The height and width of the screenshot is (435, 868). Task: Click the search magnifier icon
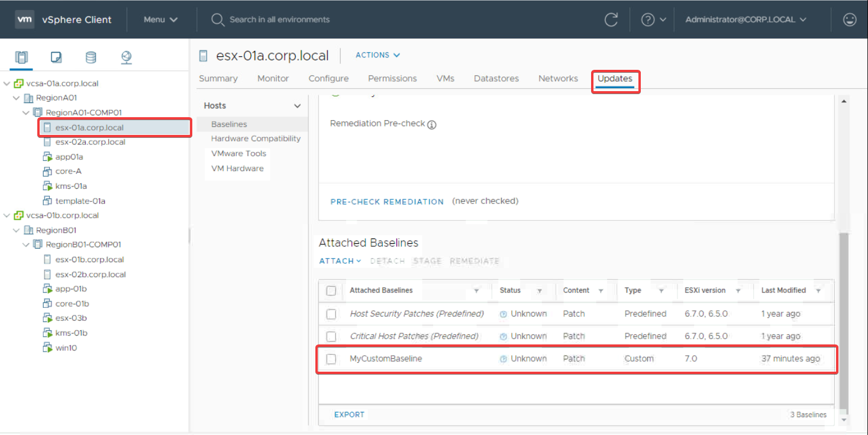coord(218,20)
